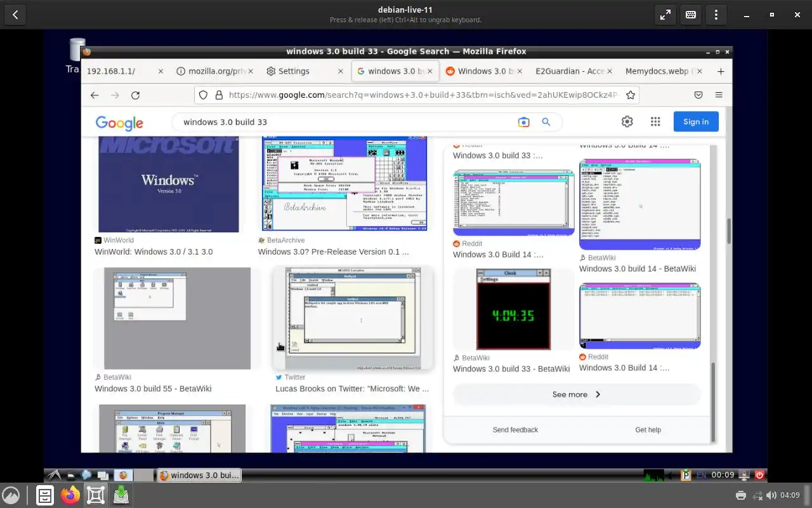Click the Send feedback link
The height and width of the screenshot is (508, 812).
(515, 430)
